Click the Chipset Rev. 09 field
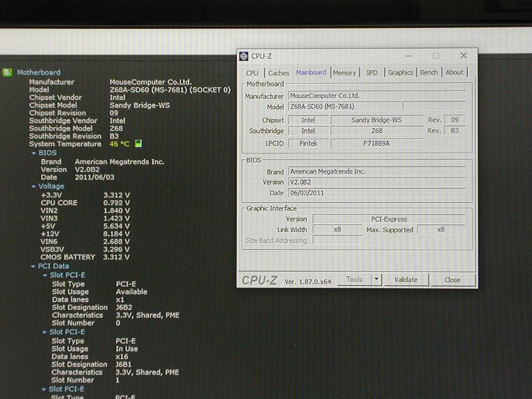This screenshot has width=532, height=399. tap(455, 120)
